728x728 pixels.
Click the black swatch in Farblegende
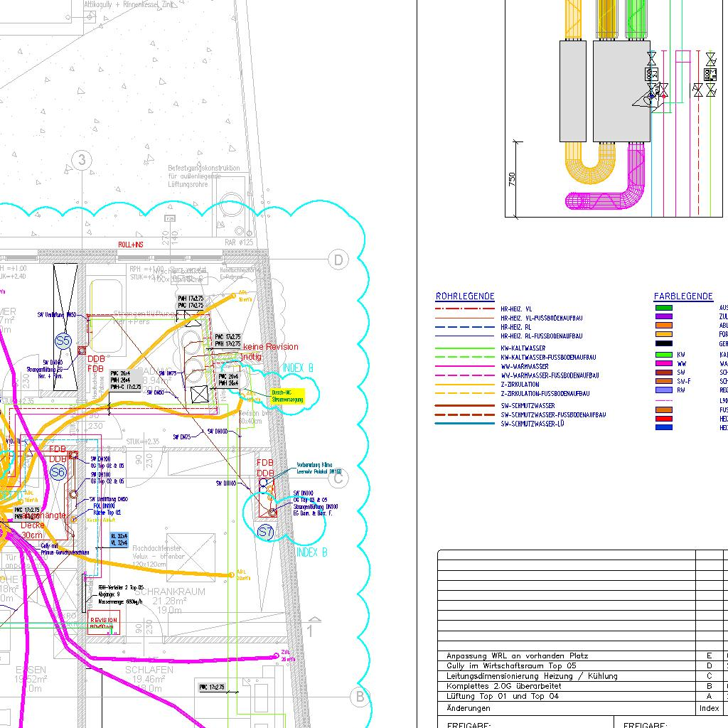(x=663, y=344)
